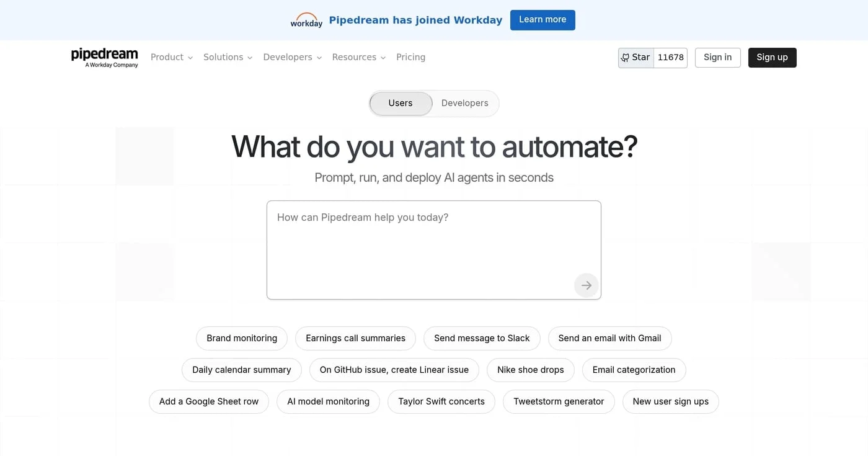Screen dimensions: 868x456
Task: Switch to the Users toggle option
Action: tap(401, 104)
